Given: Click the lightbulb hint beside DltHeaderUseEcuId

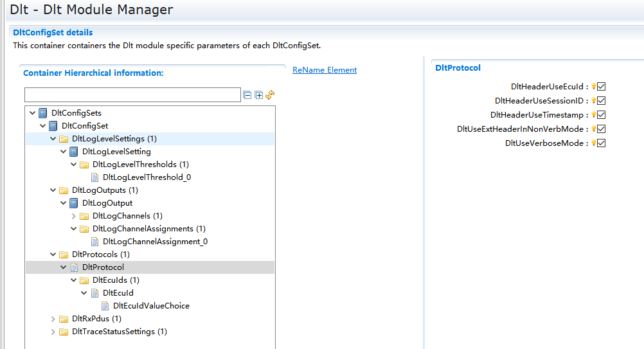Looking at the screenshot, I should tap(593, 87).
